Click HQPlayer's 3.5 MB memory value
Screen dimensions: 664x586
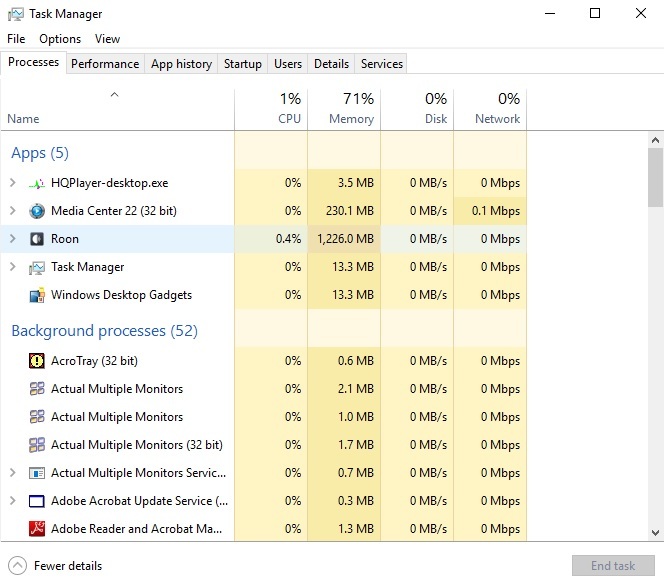pos(356,183)
